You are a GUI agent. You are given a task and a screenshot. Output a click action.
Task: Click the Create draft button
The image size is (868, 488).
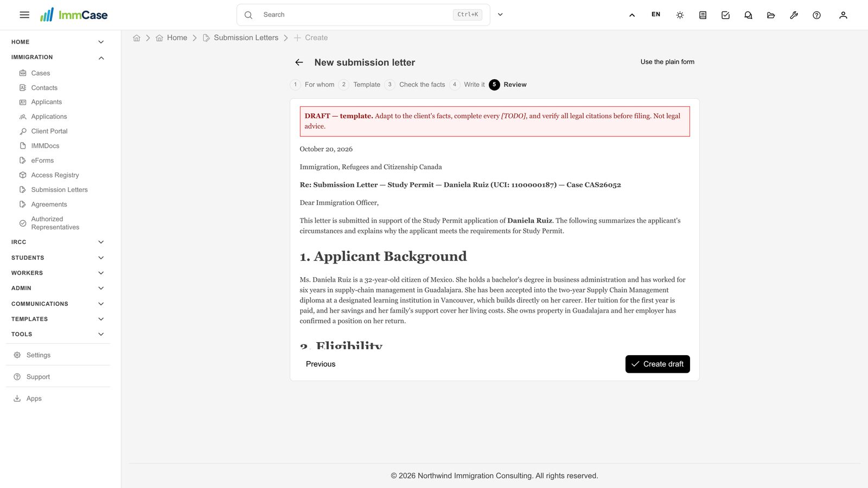[x=658, y=364]
